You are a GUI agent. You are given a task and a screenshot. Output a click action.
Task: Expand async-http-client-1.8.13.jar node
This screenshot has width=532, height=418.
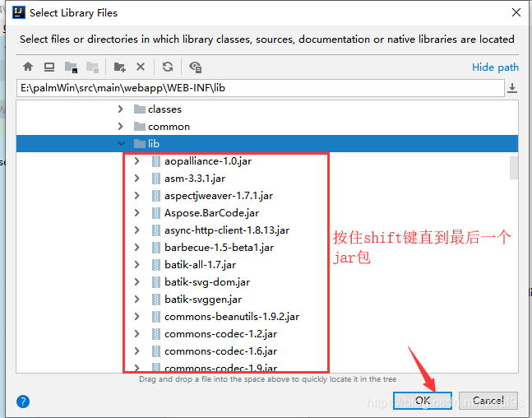click(136, 230)
